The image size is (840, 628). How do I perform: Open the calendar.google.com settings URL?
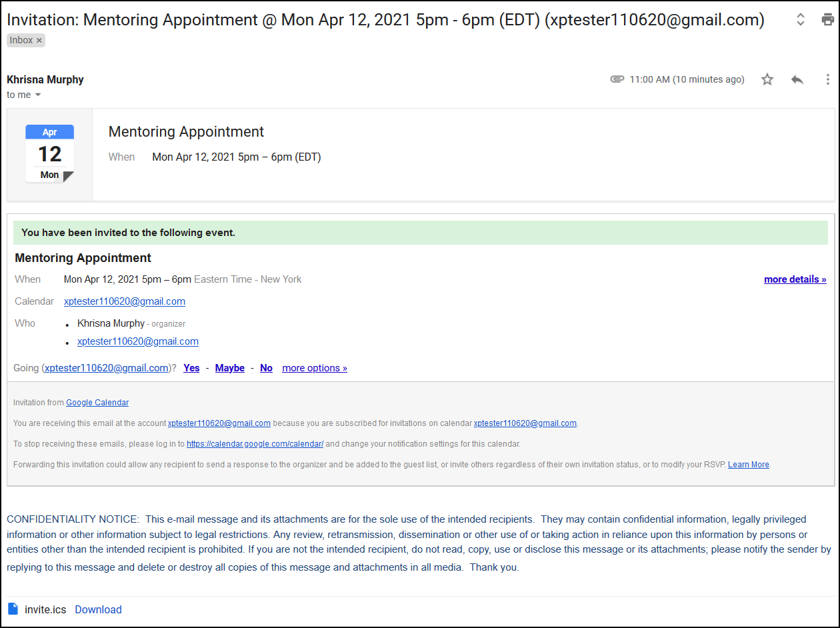click(255, 444)
